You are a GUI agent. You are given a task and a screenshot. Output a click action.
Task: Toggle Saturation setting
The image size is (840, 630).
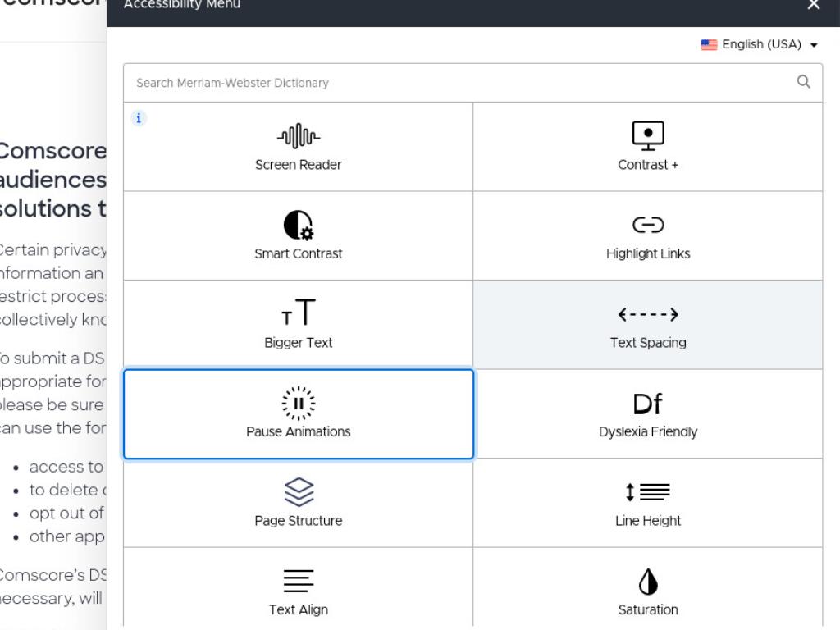648,588
